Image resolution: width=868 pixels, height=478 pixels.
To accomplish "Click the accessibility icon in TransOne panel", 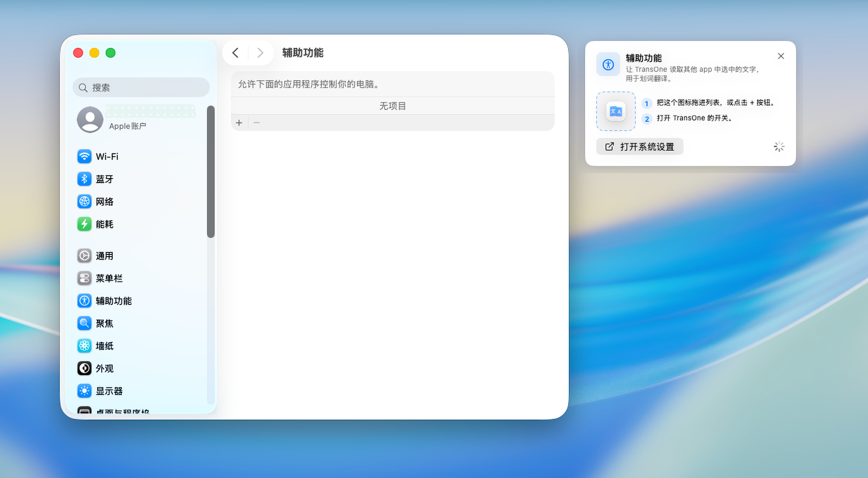I will click(x=608, y=64).
